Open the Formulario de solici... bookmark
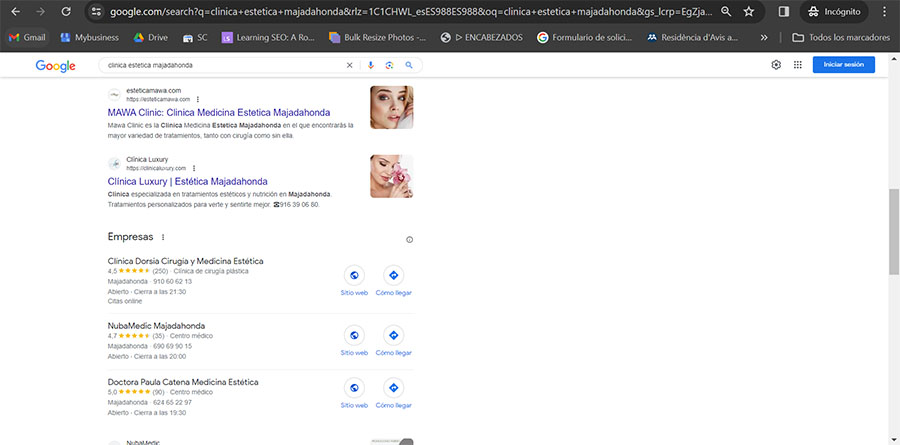This screenshot has width=900, height=445. point(584,37)
